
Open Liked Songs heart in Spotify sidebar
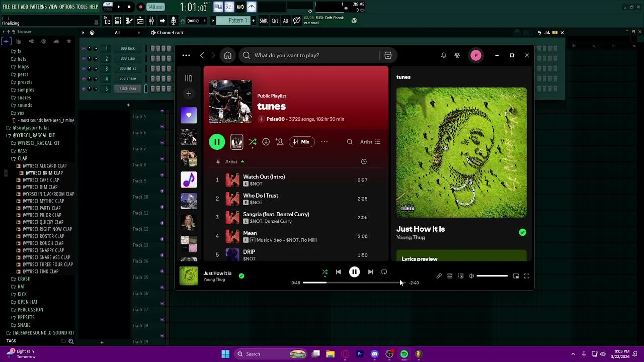click(189, 115)
